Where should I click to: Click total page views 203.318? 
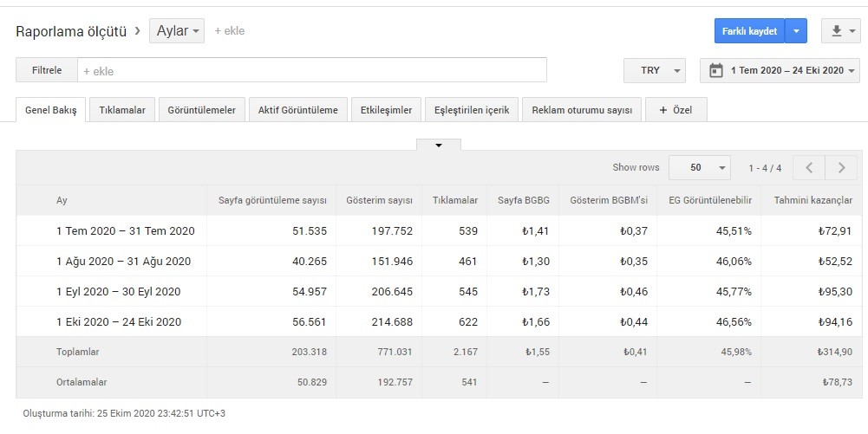[x=309, y=352]
